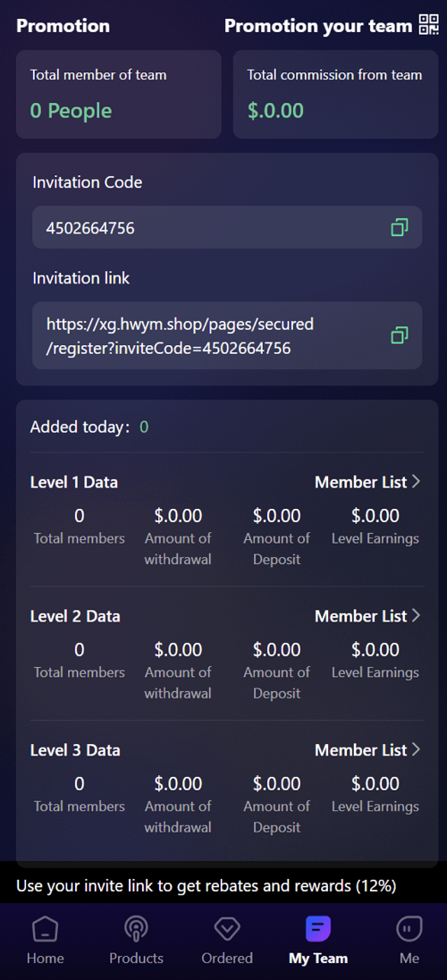
Task: Select the invitation code field 4502664756
Action: click(227, 227)
